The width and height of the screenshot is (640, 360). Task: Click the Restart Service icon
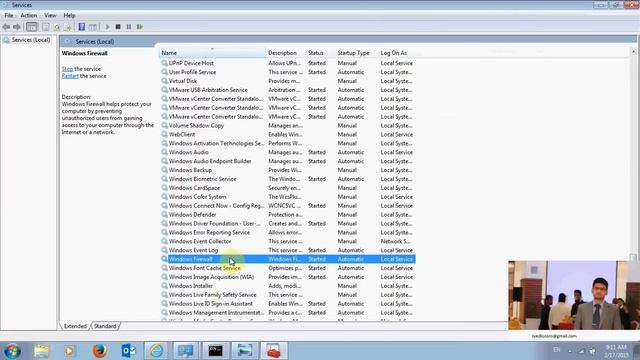coord(140,27)
